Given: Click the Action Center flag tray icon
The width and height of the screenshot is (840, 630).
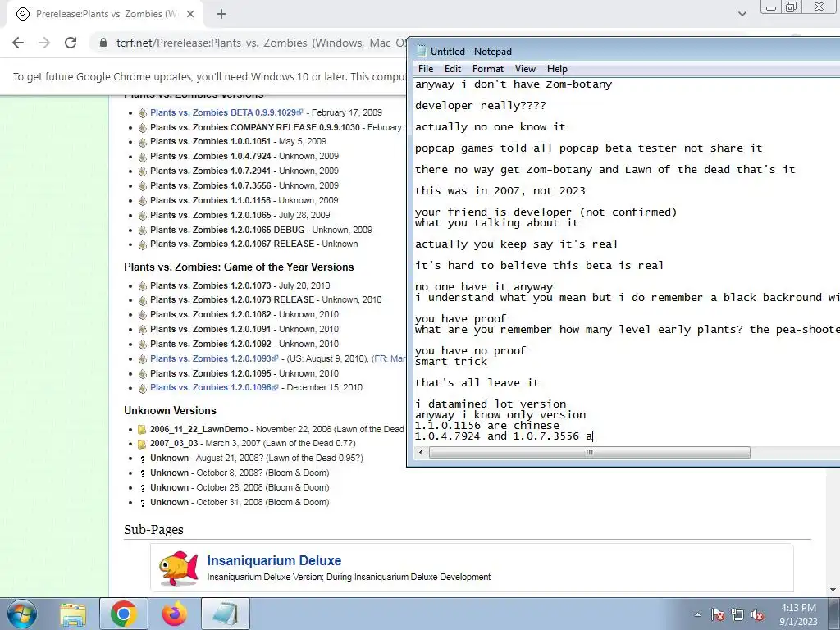Looking at the screenshot, I should coord(718,614).
